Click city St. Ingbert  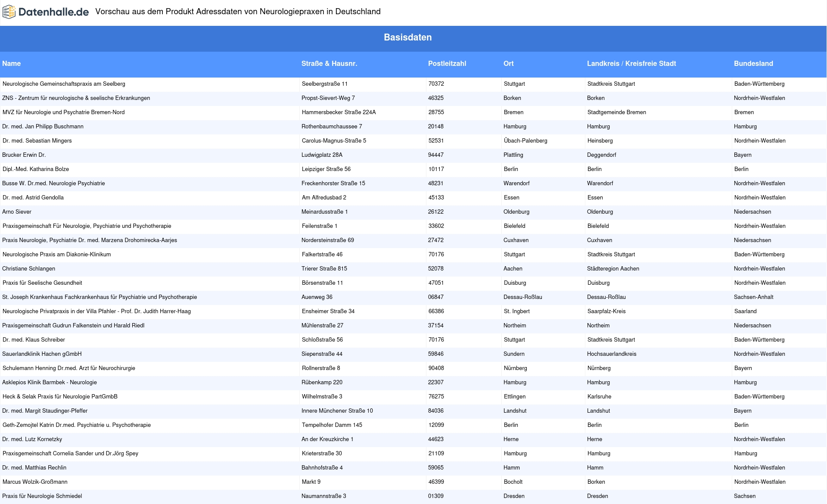coord(517,311)
